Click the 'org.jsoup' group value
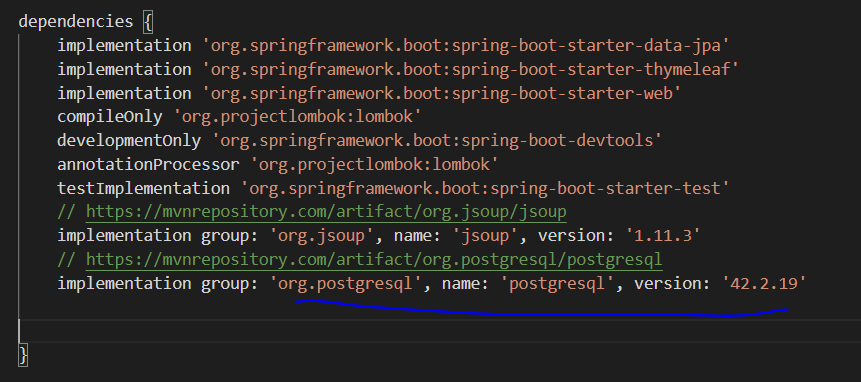 pos(321,236)
